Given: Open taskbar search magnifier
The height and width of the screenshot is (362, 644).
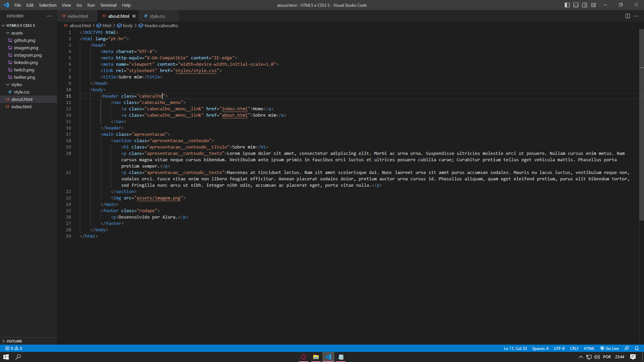Looking at the screenshot, I should coord(18,357).
